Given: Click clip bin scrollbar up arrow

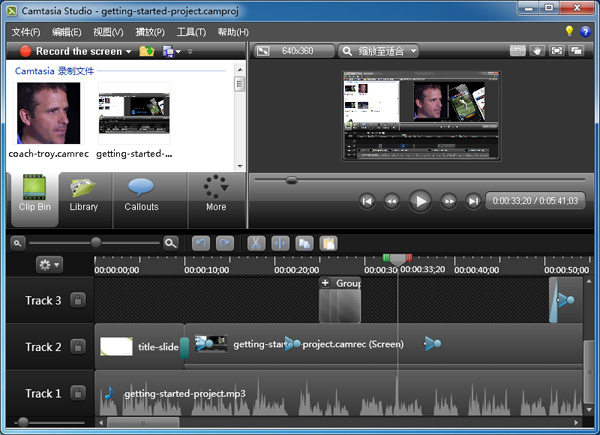Looking at the screenshot, I should [240, 70].
